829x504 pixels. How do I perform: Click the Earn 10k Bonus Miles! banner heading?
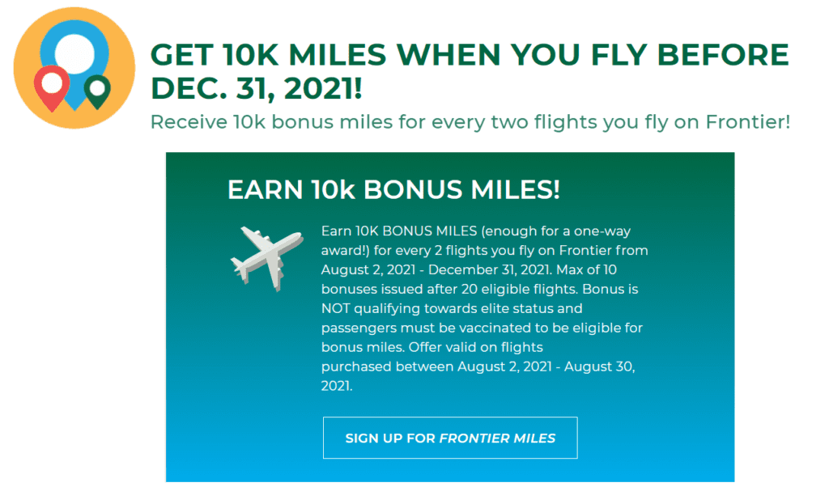coord(393,189)
